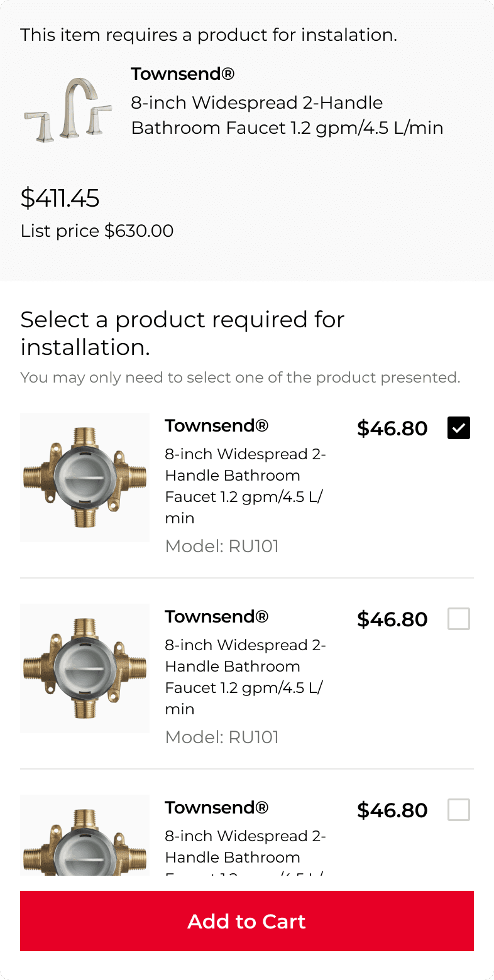Click the installation requirement notice text
494x980 pixels.
coord(208,35)
